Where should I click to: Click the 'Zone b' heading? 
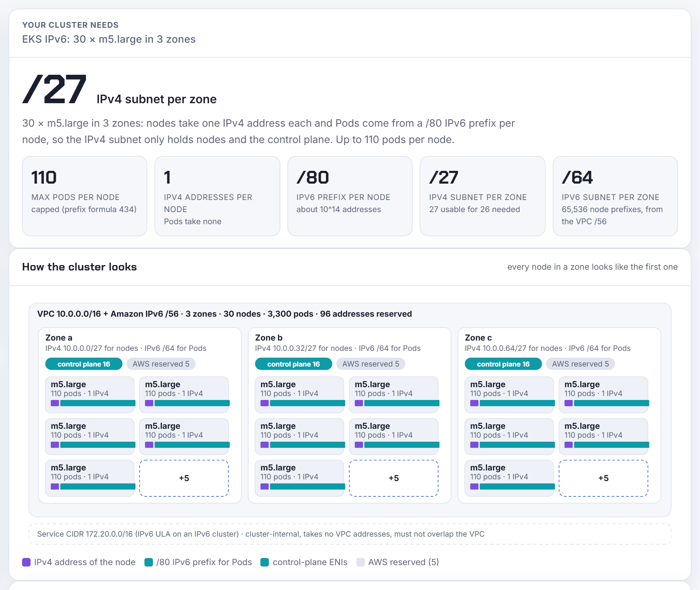pyautogui.click(x=269, y=338)
